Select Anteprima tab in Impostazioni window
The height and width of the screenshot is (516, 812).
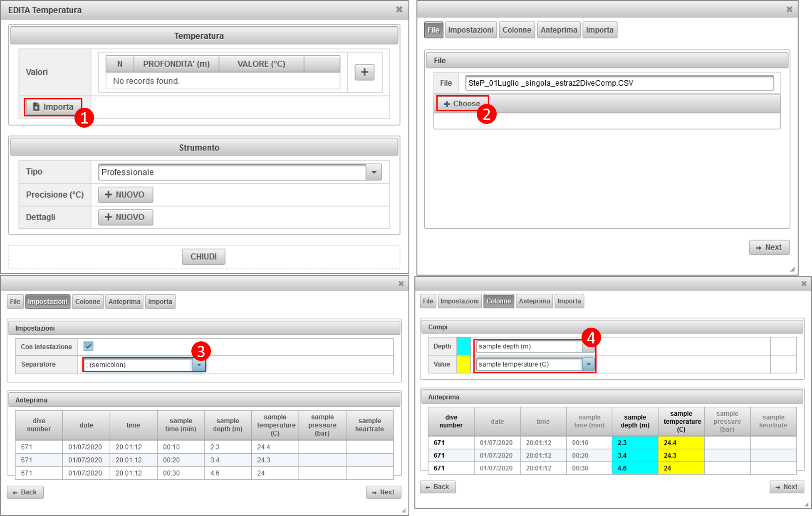(x=124, y=301)
